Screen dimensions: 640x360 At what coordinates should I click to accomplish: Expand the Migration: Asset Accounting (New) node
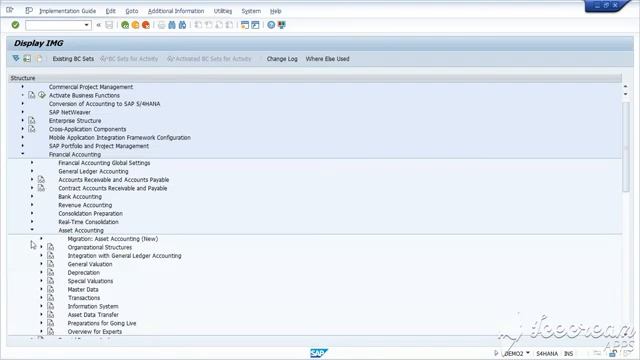pos(41,238)
